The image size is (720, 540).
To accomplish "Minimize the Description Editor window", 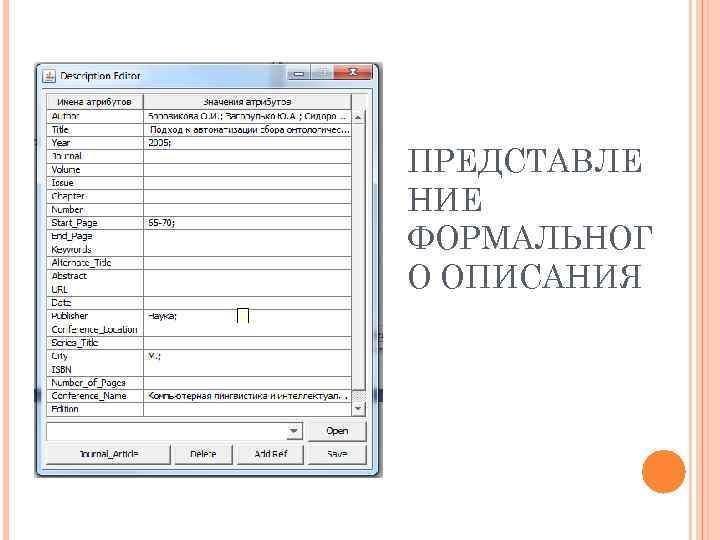I will pyautogui.click(x=299, y=73).
